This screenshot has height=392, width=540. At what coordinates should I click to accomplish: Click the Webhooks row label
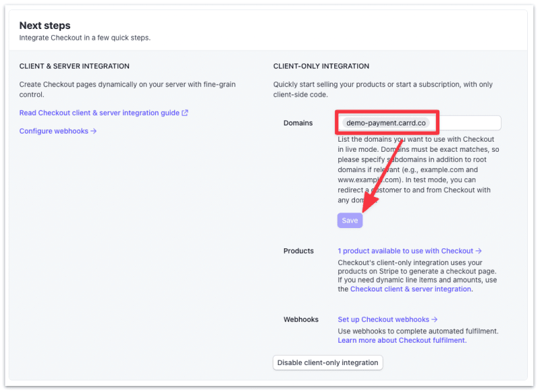point(300,320)
